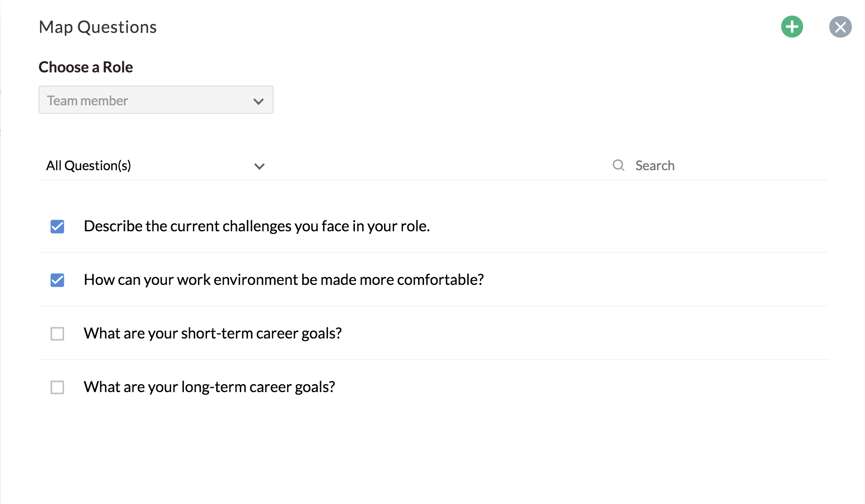Click the Choose a Role label
Image resolution: width=865 pixels, height=504 pixels.
point(86,67)
